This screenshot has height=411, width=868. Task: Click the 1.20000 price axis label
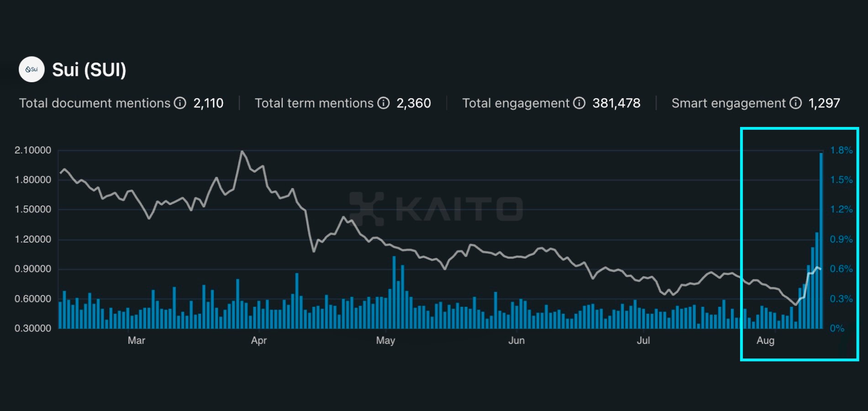click(x=33, y=239)
